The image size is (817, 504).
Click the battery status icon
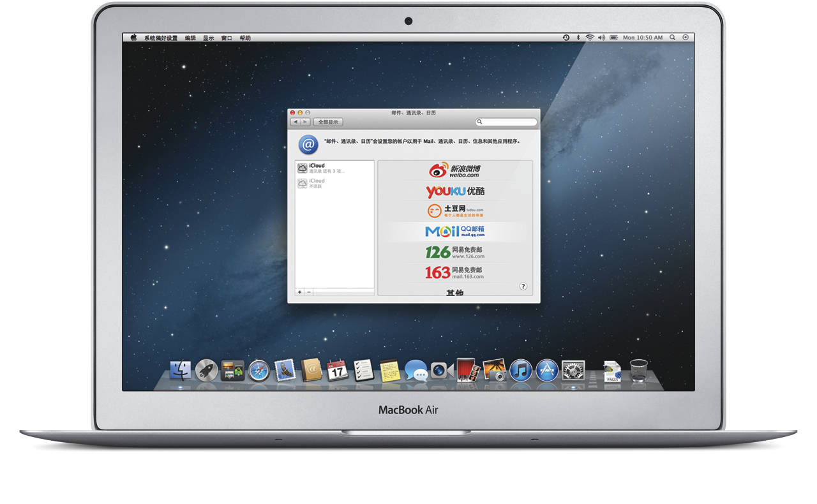[614, 38]
